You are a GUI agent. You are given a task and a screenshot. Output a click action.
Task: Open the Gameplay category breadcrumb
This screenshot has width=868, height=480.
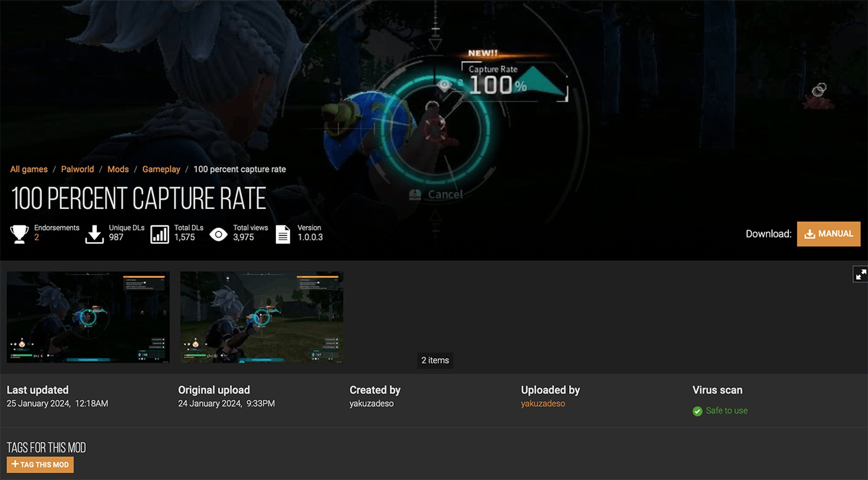[161, 169]
